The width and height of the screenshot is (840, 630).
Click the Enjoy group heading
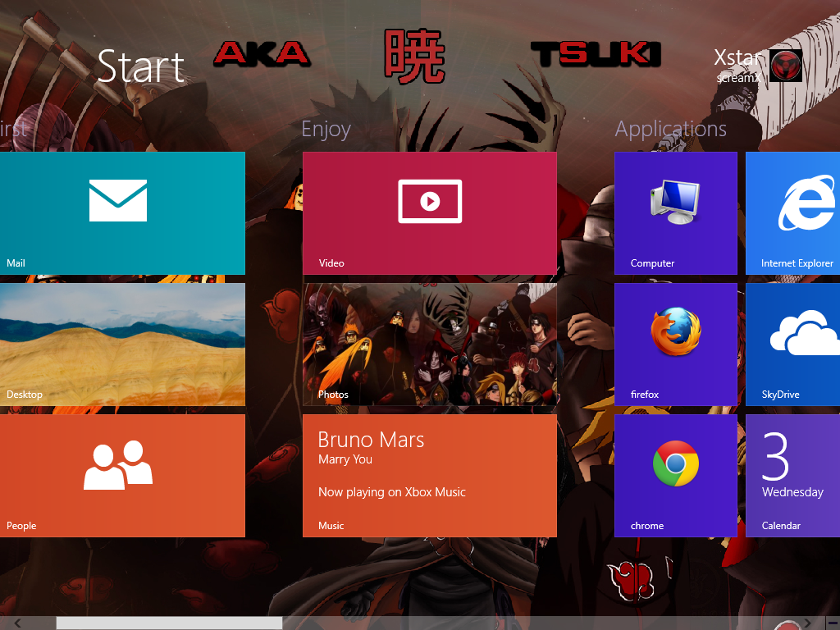point(326,130)
